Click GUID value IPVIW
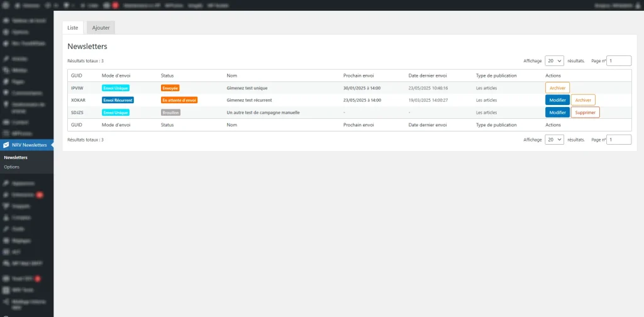 [x=77, y=88]
